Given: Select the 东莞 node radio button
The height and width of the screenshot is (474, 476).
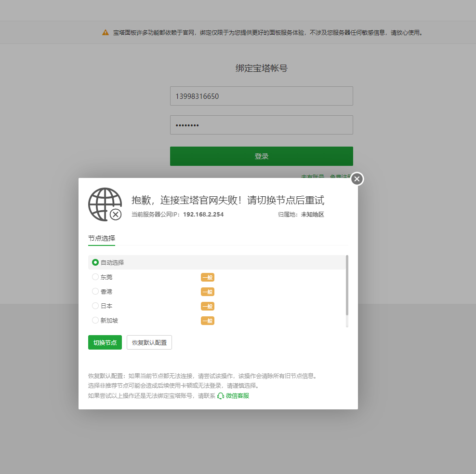Looking at the screenshot, I should click(95, 277).
